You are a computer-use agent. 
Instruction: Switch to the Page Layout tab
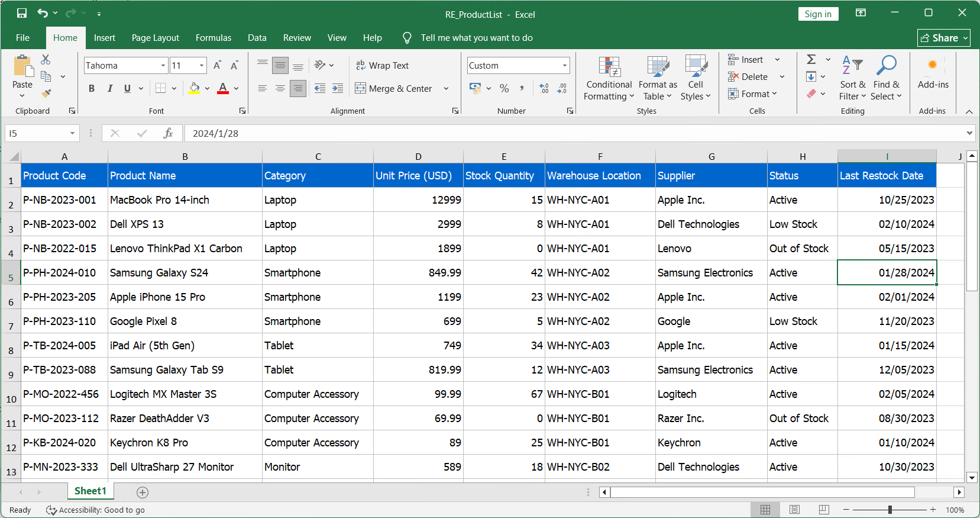(156, 37)
